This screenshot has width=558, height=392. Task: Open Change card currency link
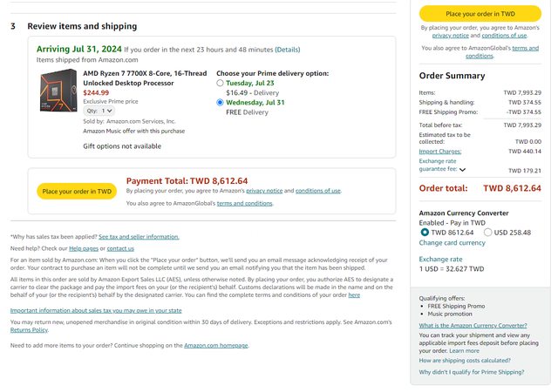[453, 243]
